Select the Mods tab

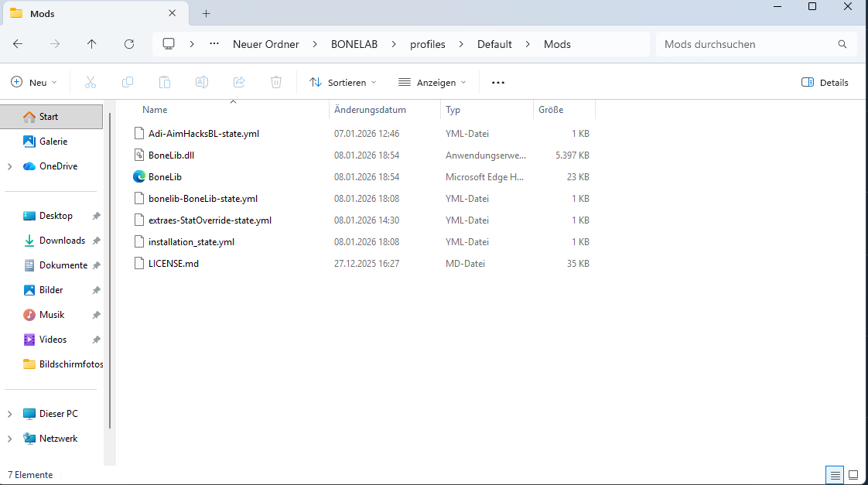tap(94, 14)
